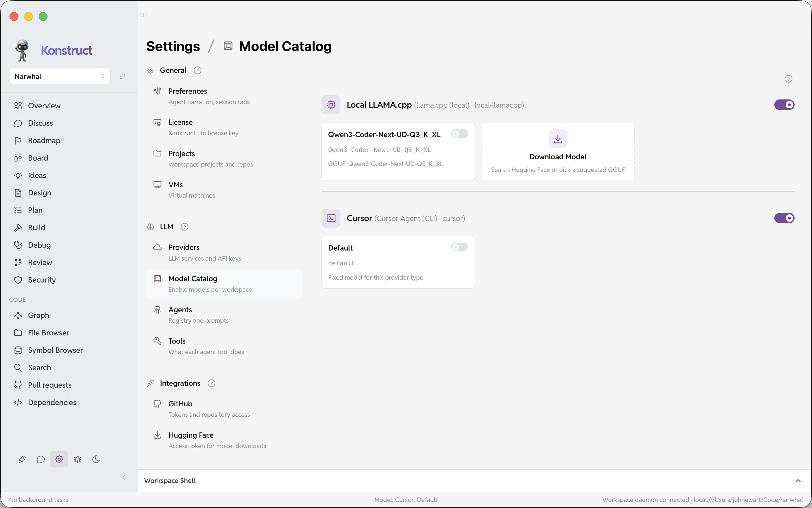Disable the Cursor provider toggle
Screen dimensions: 812x508
click(784, 218)
